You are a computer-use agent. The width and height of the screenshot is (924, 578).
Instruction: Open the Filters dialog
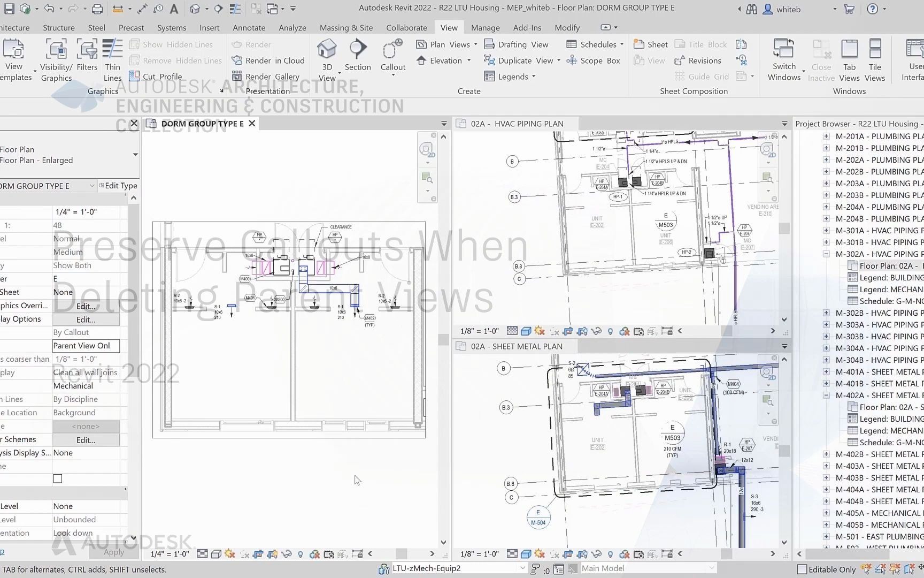tap(87, 55)
